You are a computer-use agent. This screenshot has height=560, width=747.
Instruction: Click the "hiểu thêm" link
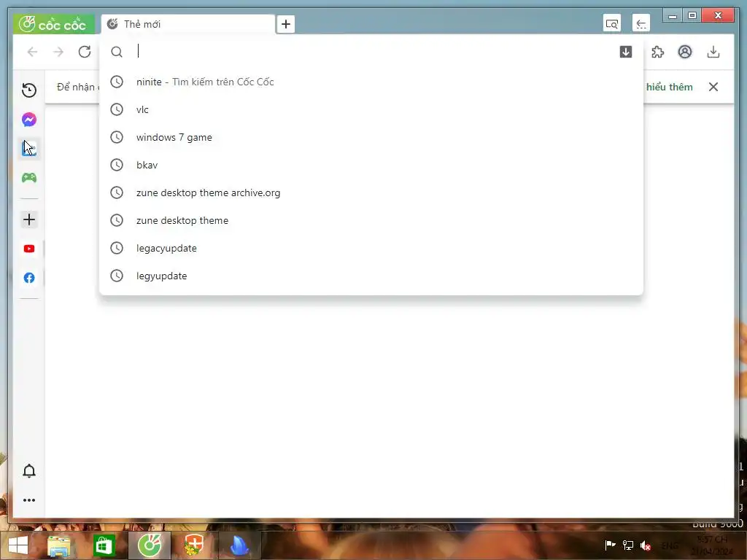tap(670, 87)
